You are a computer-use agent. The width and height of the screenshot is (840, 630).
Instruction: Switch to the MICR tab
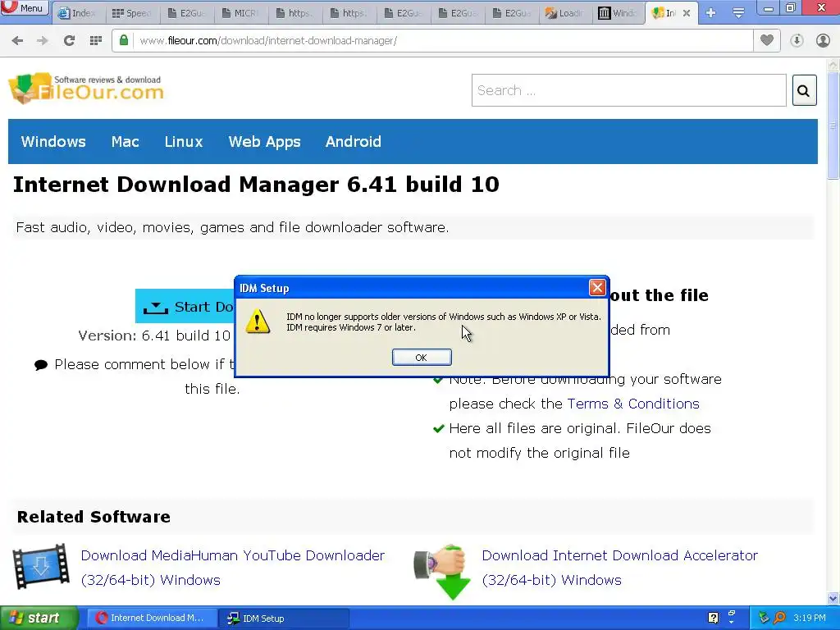[240, 13]
